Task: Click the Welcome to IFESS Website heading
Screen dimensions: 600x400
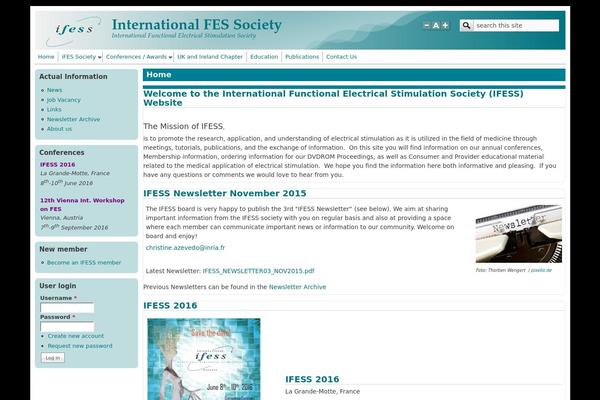Action: (x=333, y=98)
